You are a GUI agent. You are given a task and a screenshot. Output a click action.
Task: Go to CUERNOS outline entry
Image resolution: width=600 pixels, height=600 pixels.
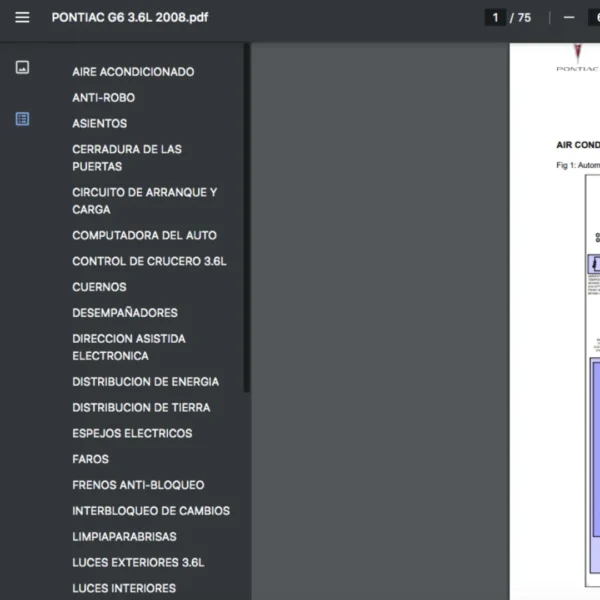click(99, 287)
